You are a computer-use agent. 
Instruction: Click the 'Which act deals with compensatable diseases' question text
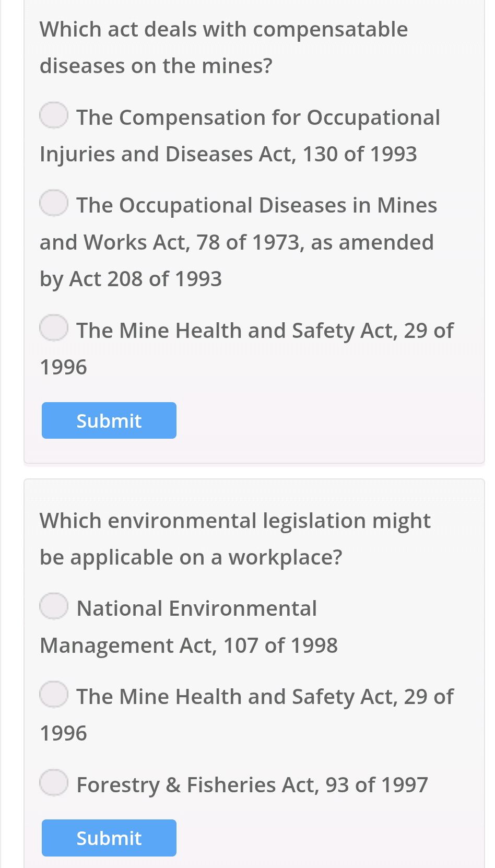coord(223,30)
